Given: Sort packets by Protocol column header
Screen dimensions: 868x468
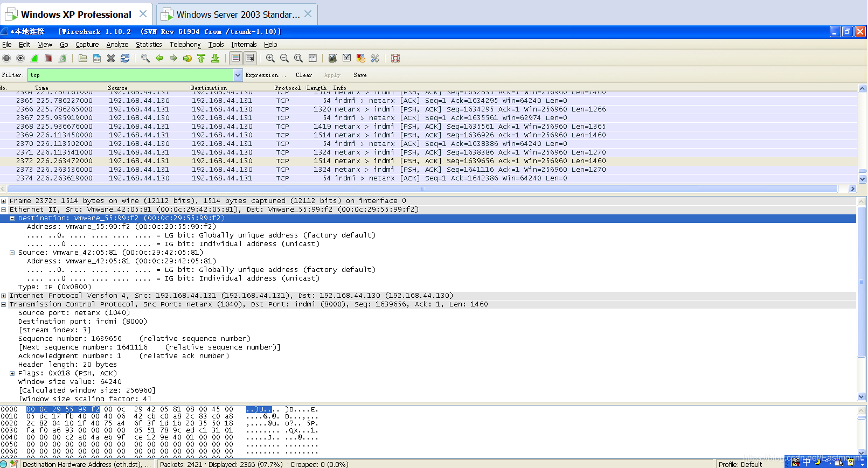Looking at the screenshot, I should pos(288,88).
